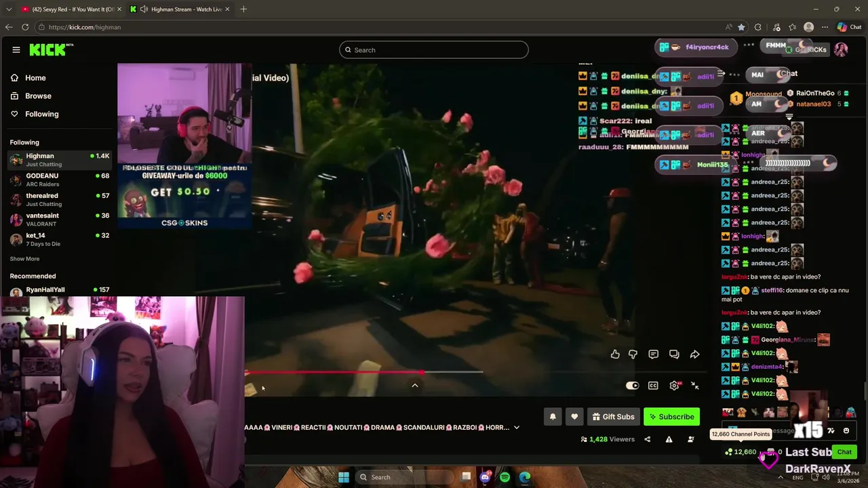Click the taskbar Search box
Viewport: 868px width, 488px height.
[405, 477]
